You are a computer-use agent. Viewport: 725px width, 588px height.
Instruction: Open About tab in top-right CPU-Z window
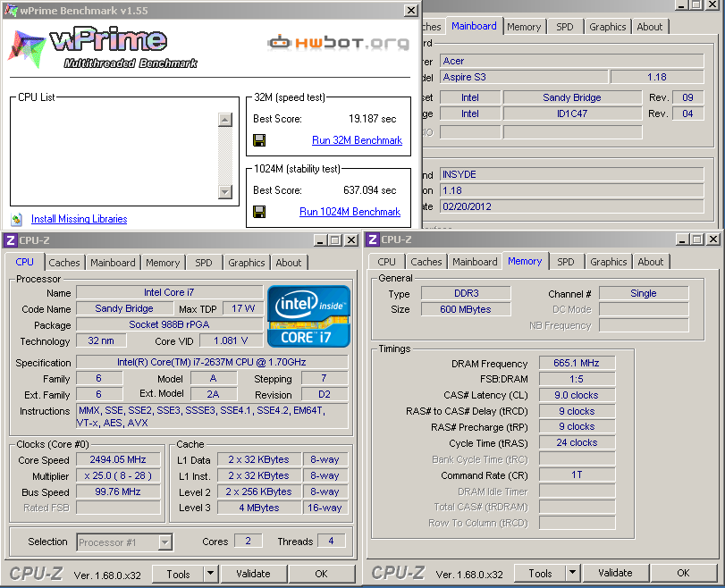(650, 27)
